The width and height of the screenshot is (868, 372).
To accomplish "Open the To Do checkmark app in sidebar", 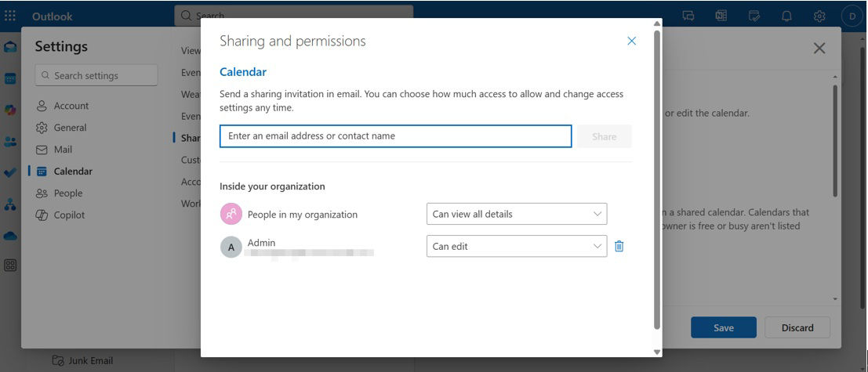I will (10, 173).
